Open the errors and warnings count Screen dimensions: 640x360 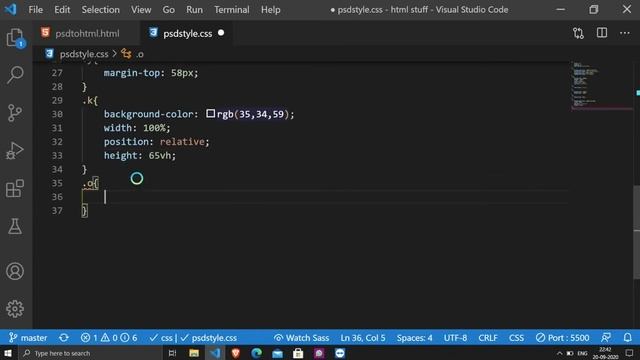point(109,338)
